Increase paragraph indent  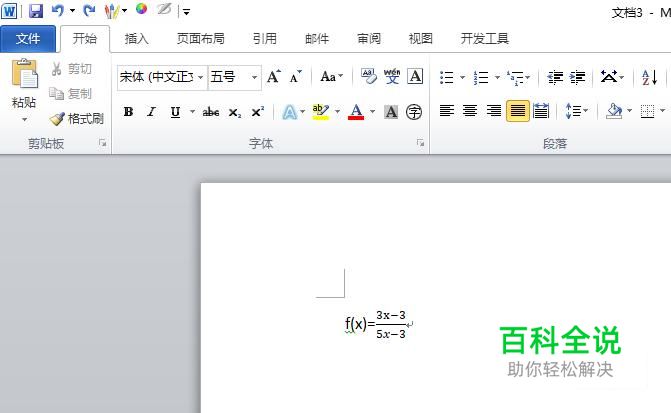point(578,77)
